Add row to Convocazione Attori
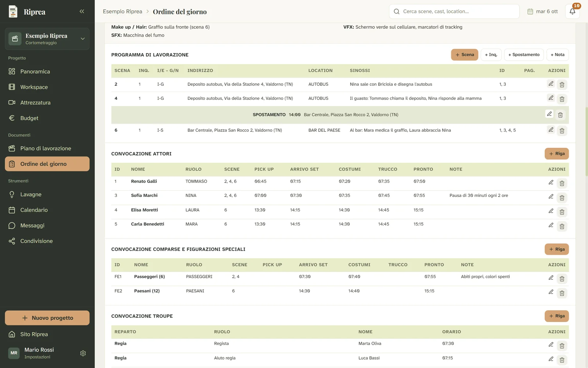Image resolution: width=588 pixels, height=368 pixels. click(557, 153)
